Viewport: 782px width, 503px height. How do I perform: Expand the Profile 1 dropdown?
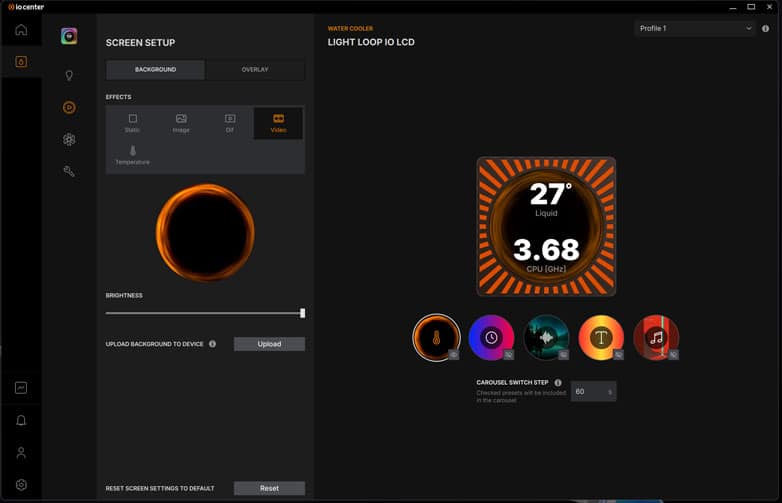click(x=695, y=29)
